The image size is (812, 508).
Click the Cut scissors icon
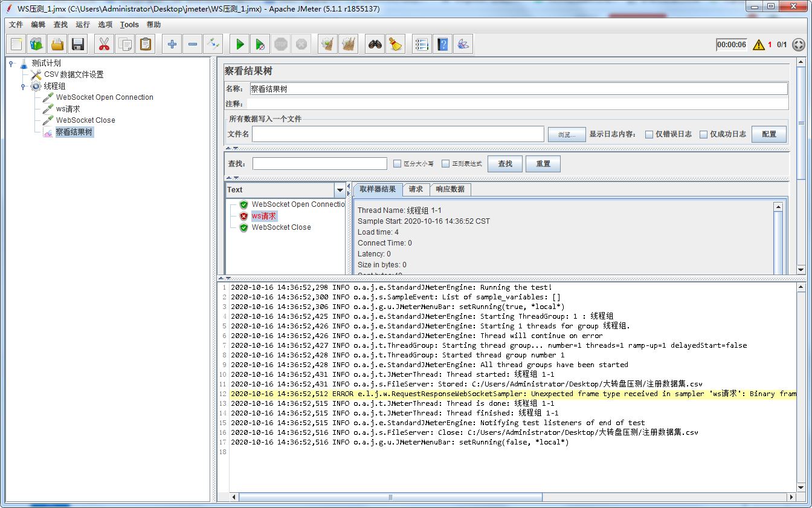tap(105, 44)
